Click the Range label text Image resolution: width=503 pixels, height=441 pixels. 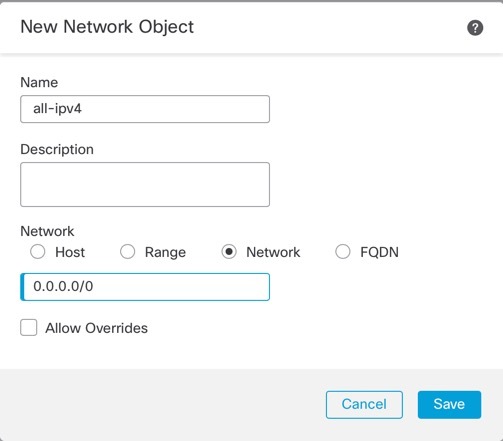(165, 252)
